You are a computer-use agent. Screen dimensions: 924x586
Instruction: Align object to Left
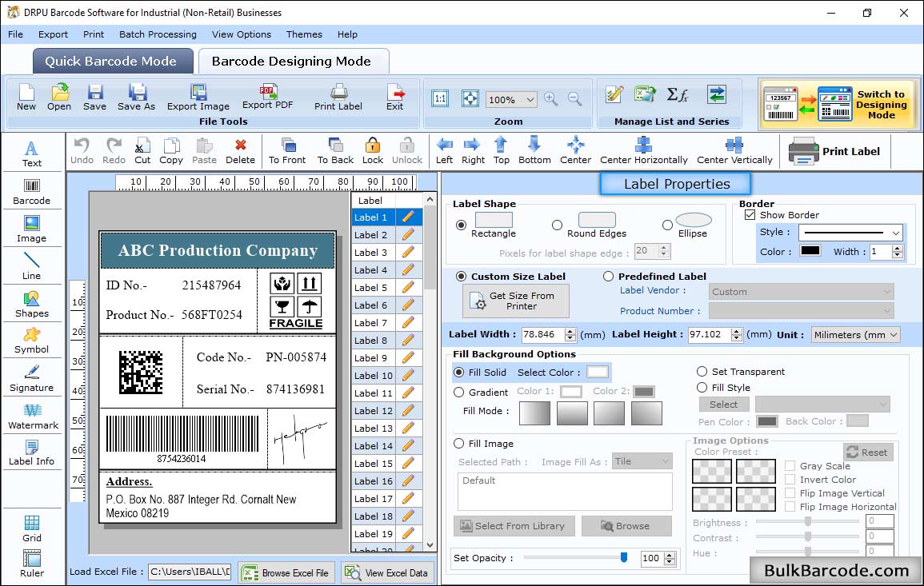[x=444, y=151]
